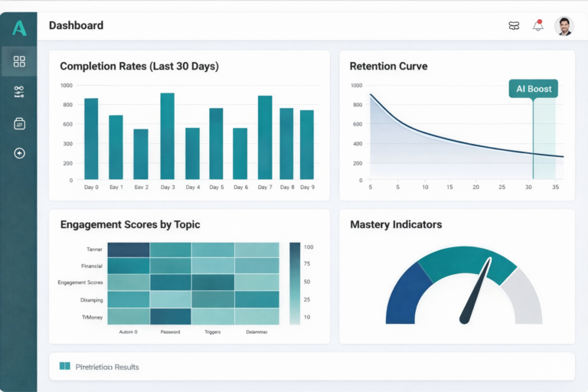Click the Pretrietion Results panel icon
588x392 pixels.
(x=64, y=367)
